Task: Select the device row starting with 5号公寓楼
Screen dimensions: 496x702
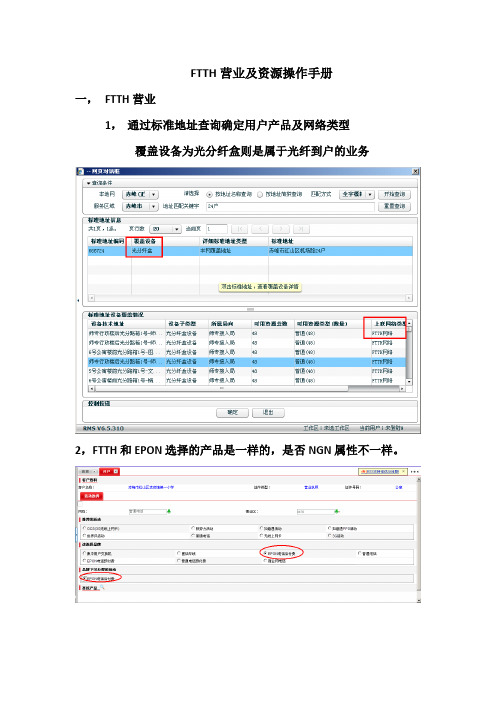Action: [247, 371]
